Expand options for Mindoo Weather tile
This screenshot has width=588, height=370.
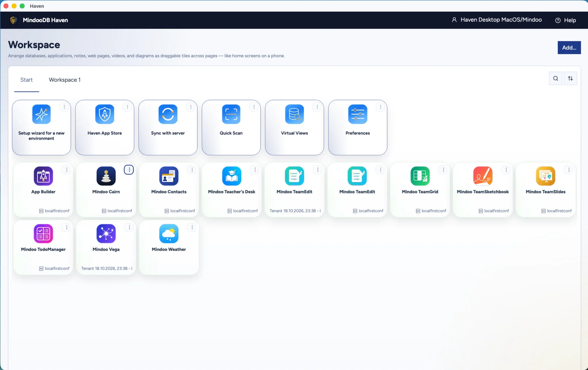(192, 227)
